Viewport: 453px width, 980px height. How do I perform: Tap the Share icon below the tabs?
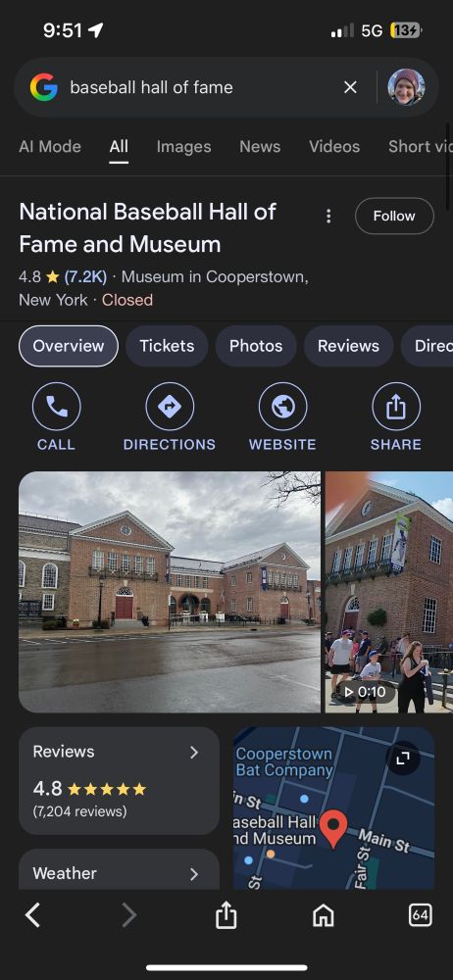(396, 407)
